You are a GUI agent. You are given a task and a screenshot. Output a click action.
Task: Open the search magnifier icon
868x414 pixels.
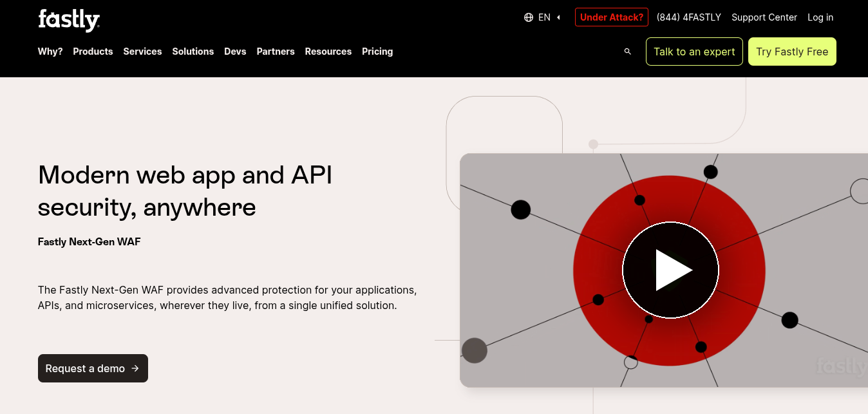point(628,52)
